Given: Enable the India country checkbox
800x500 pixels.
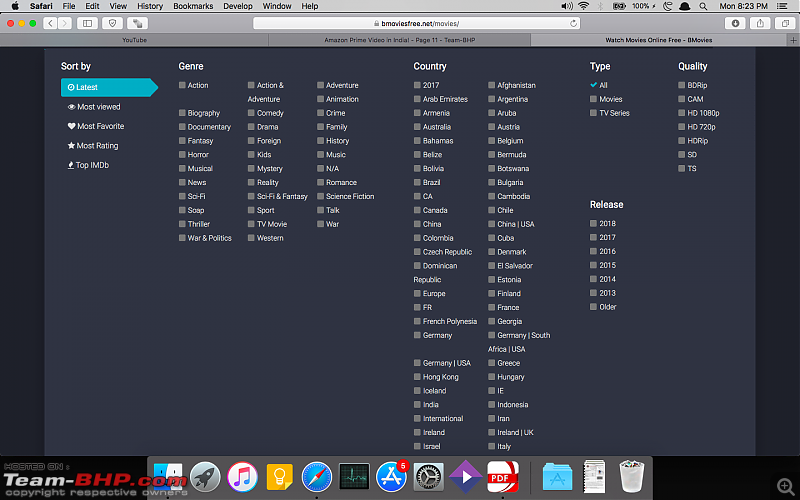Looking at the screenshot, I should (417, 404).
